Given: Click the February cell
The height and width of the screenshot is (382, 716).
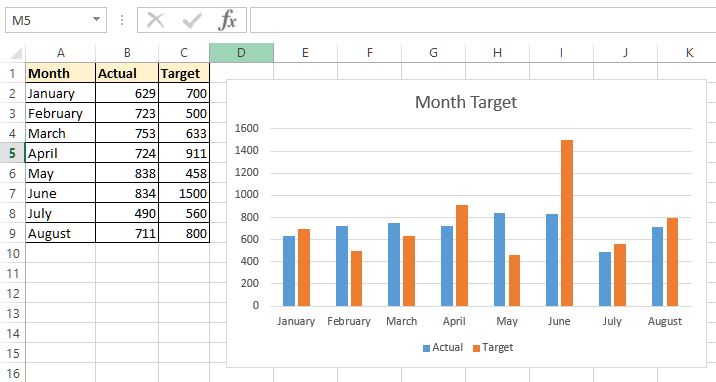Looking at the screenshot, I should coord(61,113).
